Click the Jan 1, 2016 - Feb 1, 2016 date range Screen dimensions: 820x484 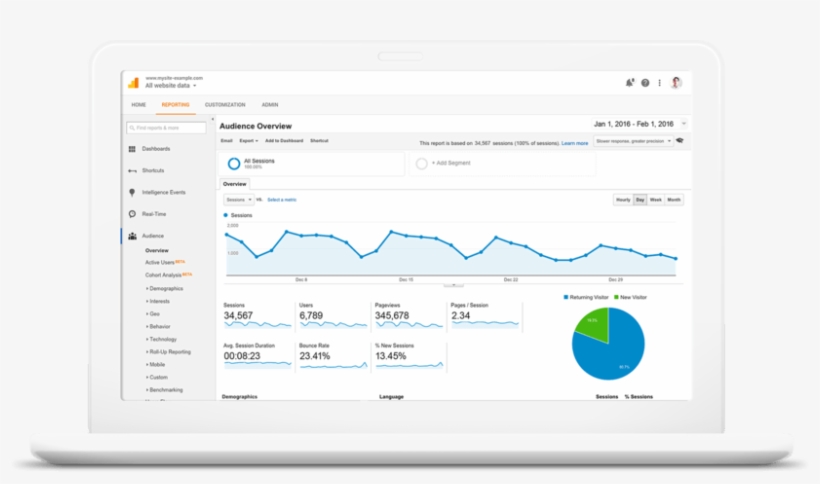633,124
